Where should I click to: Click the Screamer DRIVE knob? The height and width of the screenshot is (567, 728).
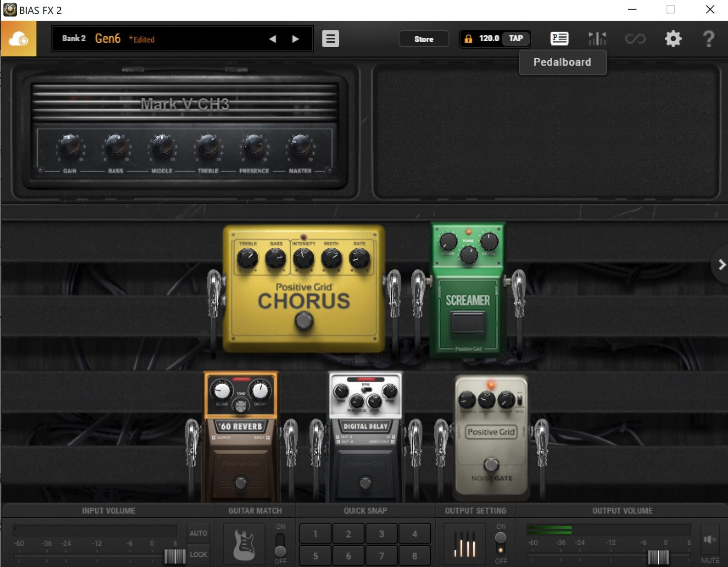click(448, 241)
